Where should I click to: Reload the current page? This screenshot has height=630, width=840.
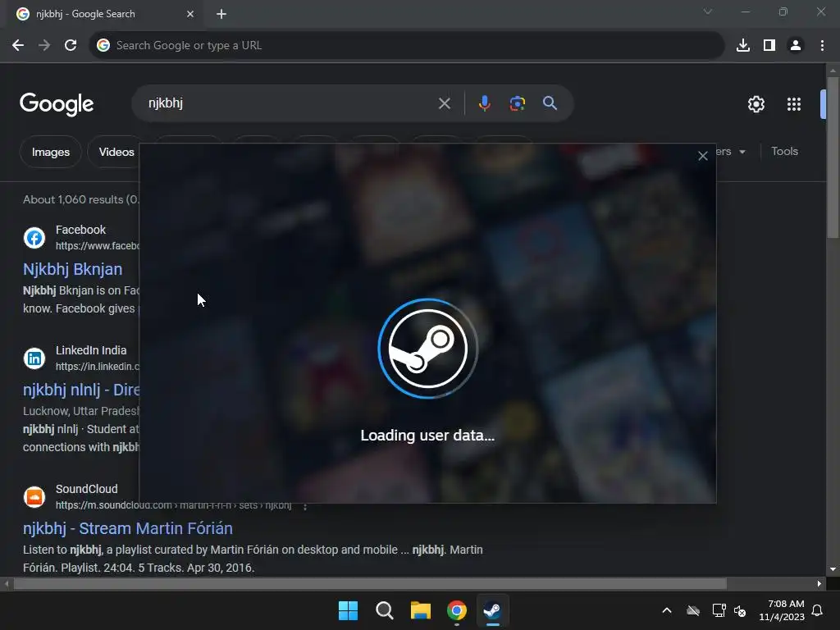[71, 46]
